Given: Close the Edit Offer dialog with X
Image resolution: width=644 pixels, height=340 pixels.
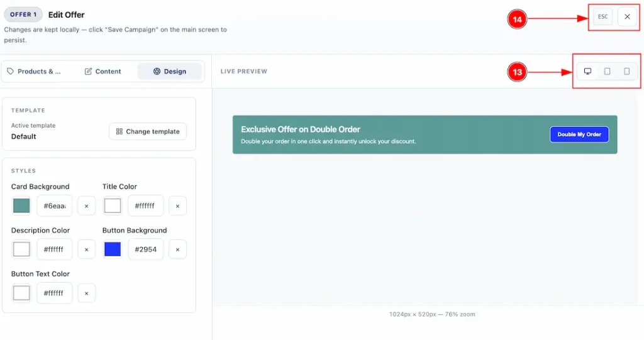Looking at the screenshot, I should click(x=627, y=17).
